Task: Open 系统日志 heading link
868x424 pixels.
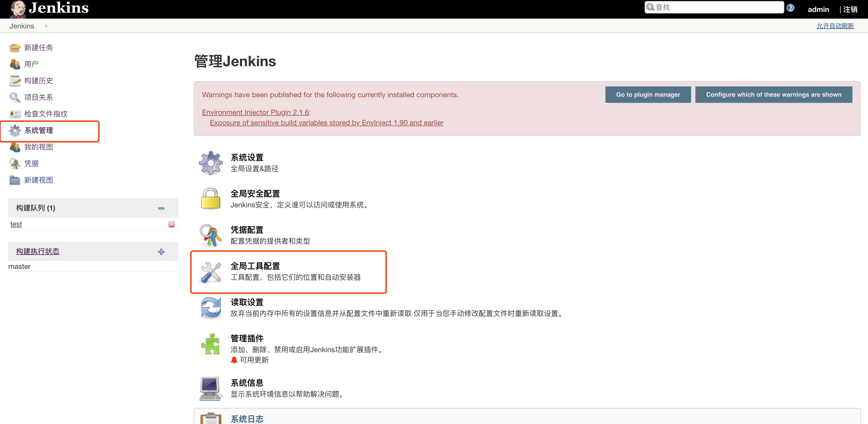Action: pyautogui.click(x=247, y=419)
